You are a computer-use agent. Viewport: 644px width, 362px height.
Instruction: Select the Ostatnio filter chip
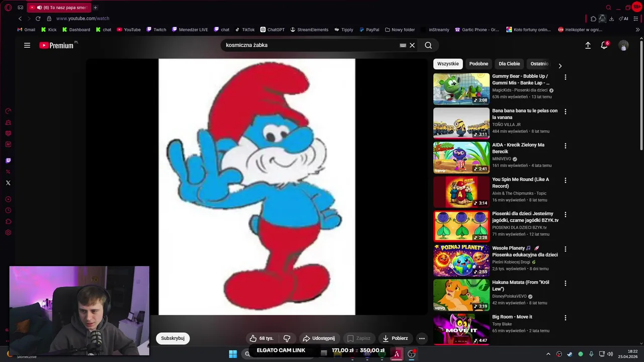click(539, 64)
